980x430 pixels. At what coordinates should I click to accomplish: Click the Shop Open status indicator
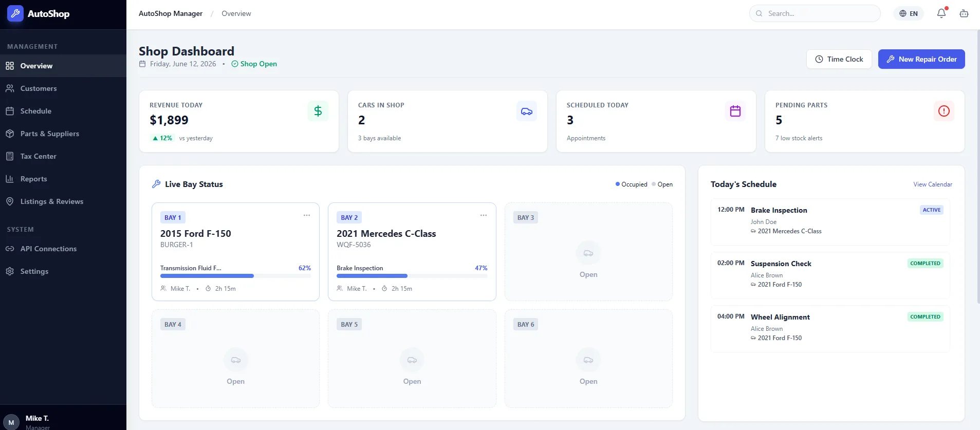click(x=254, y=64)
